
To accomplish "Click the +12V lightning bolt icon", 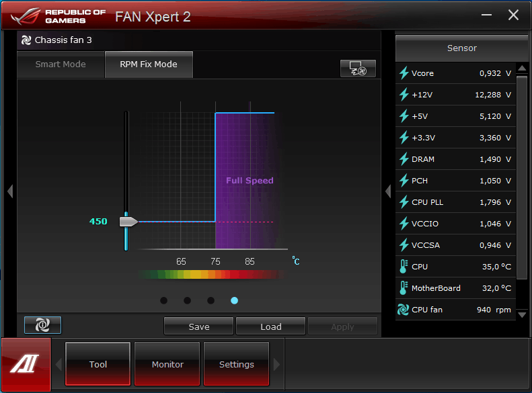I will click(x=404, y=95).
